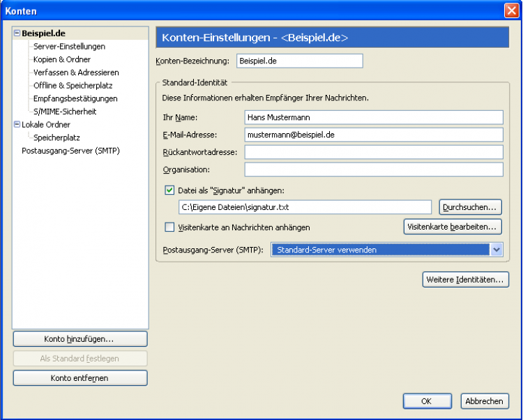This screenshot has width=523, height=420.
Task: Open Postausgang-Server (SMTP) in sidebar
Action: 71,151
